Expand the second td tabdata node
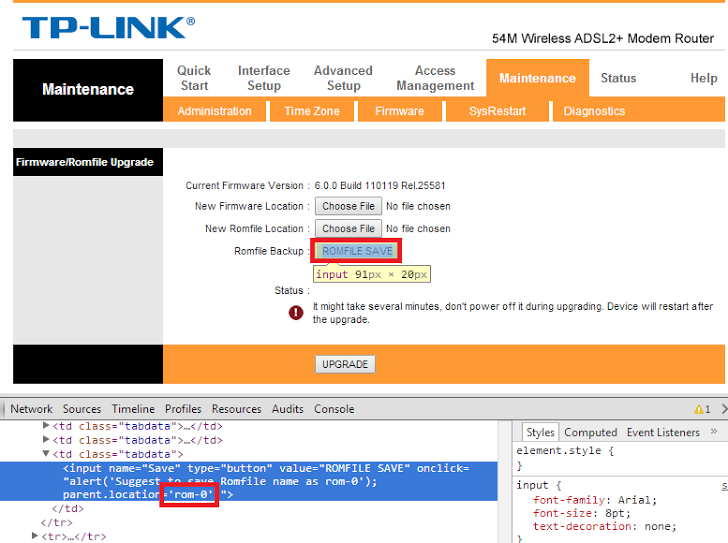Viewport: 728px width, 543px height. [x=46, y=440]
